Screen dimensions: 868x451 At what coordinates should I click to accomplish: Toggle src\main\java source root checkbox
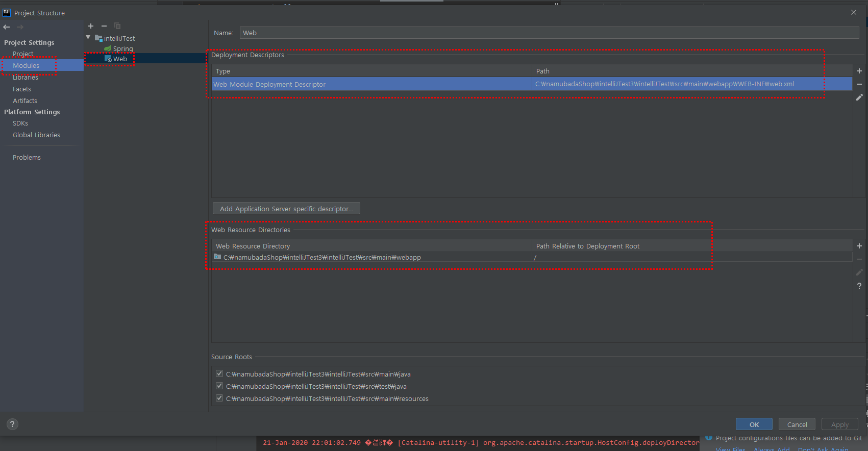[219, 374]
